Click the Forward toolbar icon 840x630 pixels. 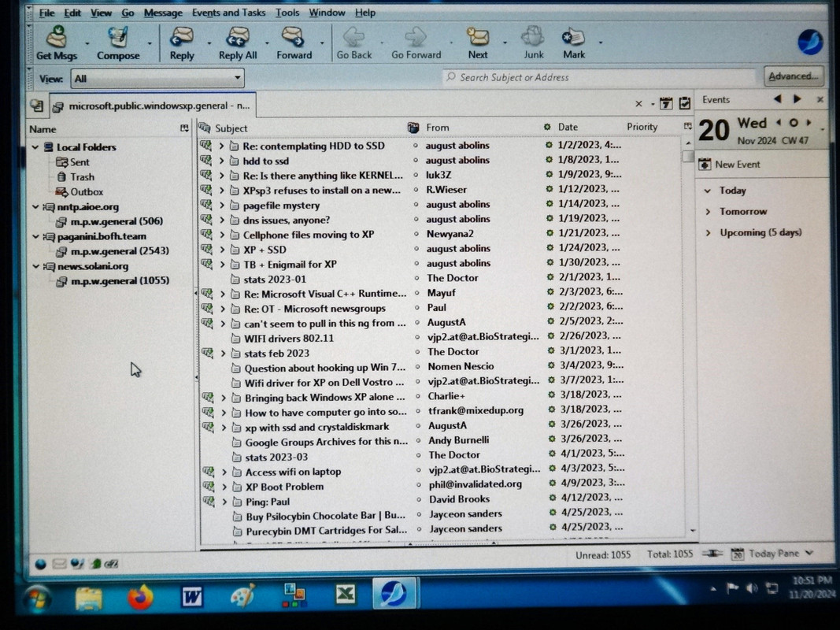pos(294,38)
